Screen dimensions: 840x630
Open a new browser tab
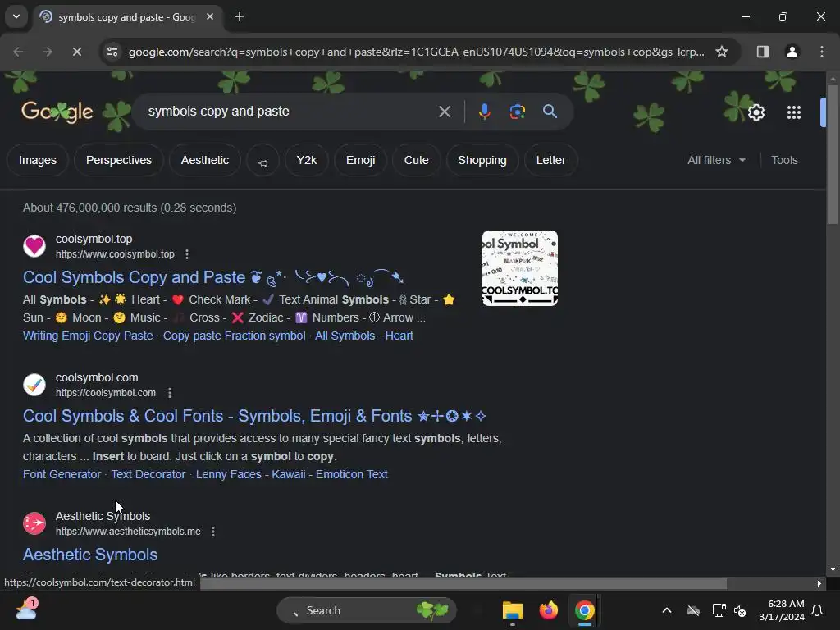tap(240, 16)
